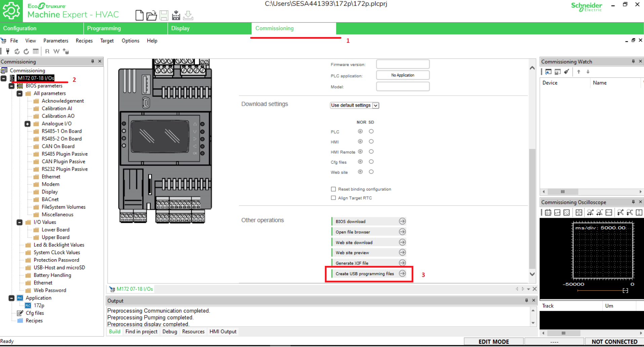Select NOR radio button for PLC
The image size is (644, 347).
[x=360, y=131]
